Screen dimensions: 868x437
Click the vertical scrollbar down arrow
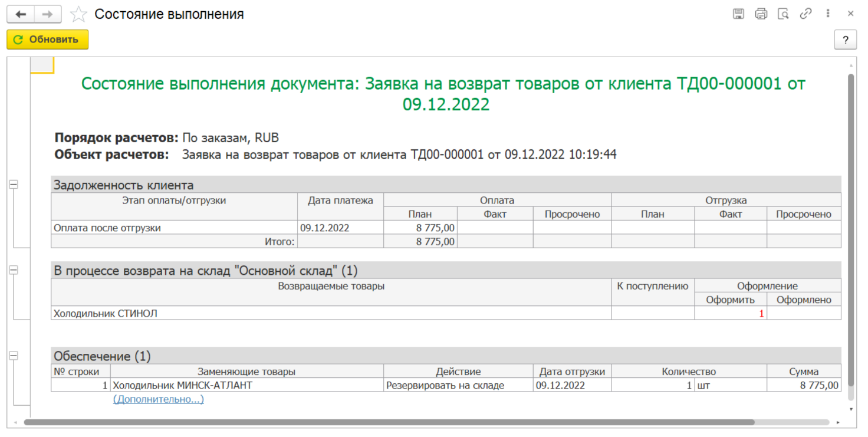tap(850, 409)
